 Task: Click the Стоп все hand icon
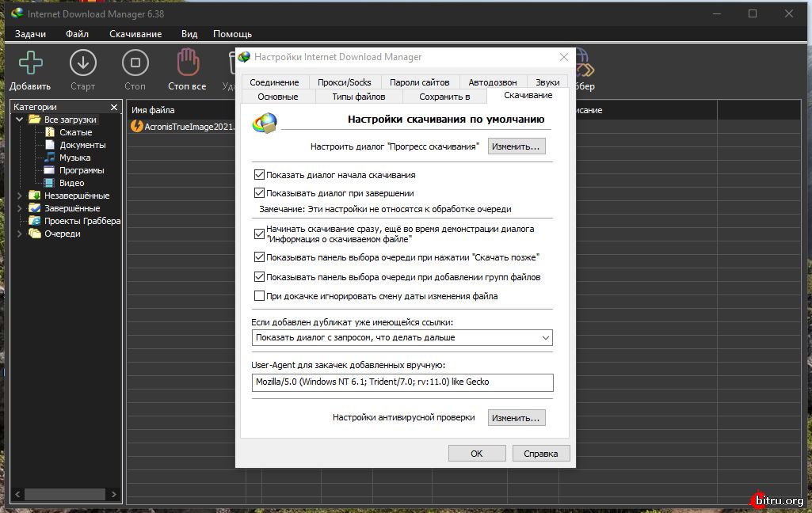[188, 62]
